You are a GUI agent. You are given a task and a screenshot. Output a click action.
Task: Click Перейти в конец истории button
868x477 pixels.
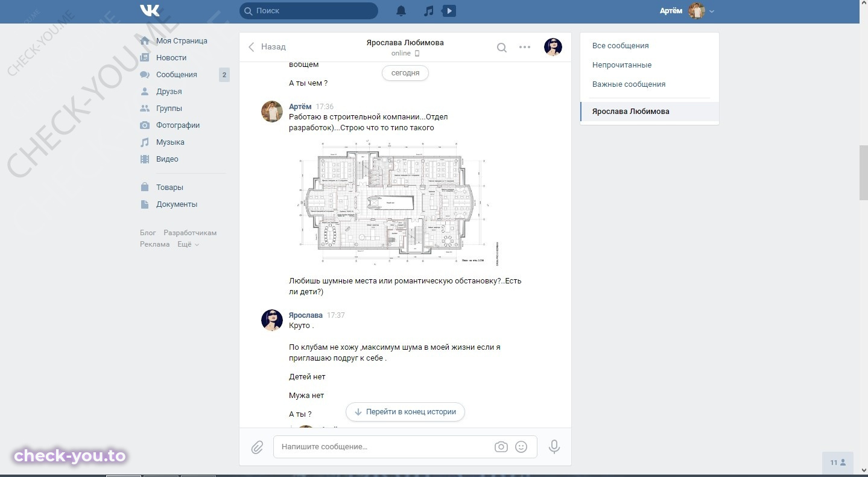click(405, 412)
